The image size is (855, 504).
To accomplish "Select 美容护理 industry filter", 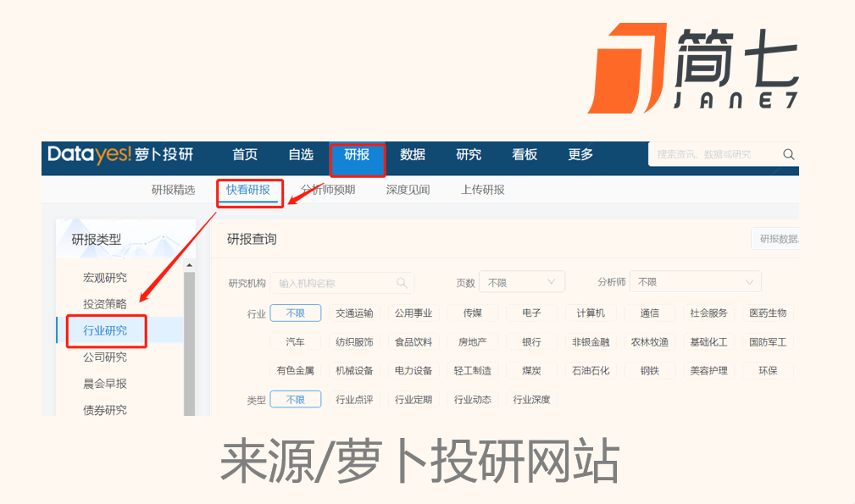I will click(x=709, y=371).
